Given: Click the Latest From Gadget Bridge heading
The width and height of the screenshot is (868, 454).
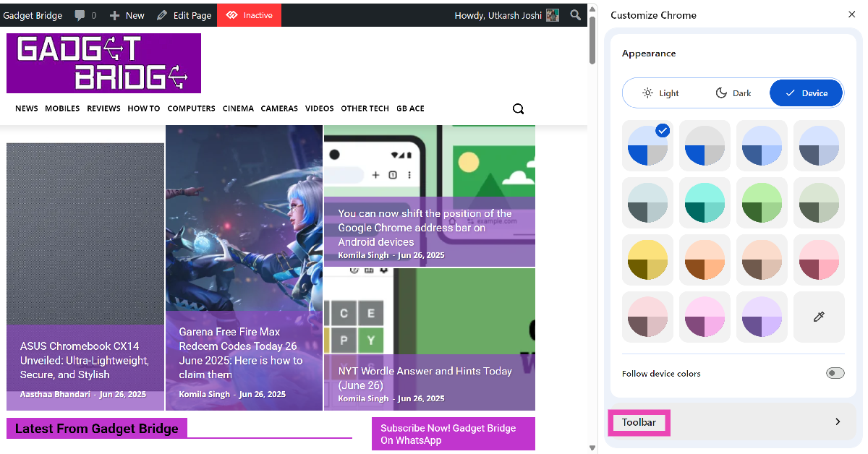Looking at the screenshot, I should [96, 429].
